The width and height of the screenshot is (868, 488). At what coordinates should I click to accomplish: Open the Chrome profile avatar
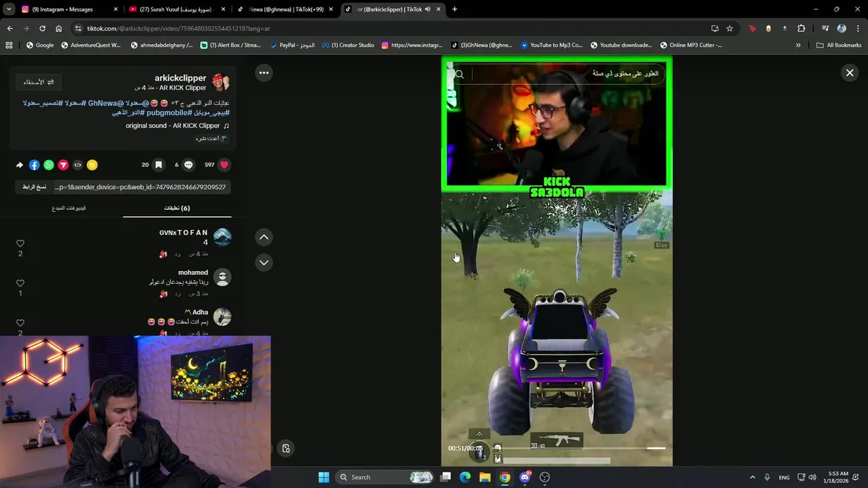click(x=842, y=28)
